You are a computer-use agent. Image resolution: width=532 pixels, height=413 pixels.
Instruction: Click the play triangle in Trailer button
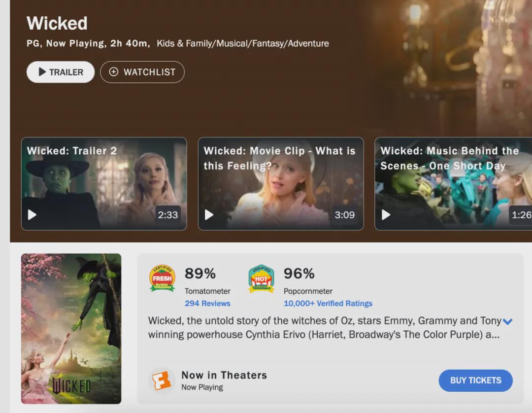[42, 72]
